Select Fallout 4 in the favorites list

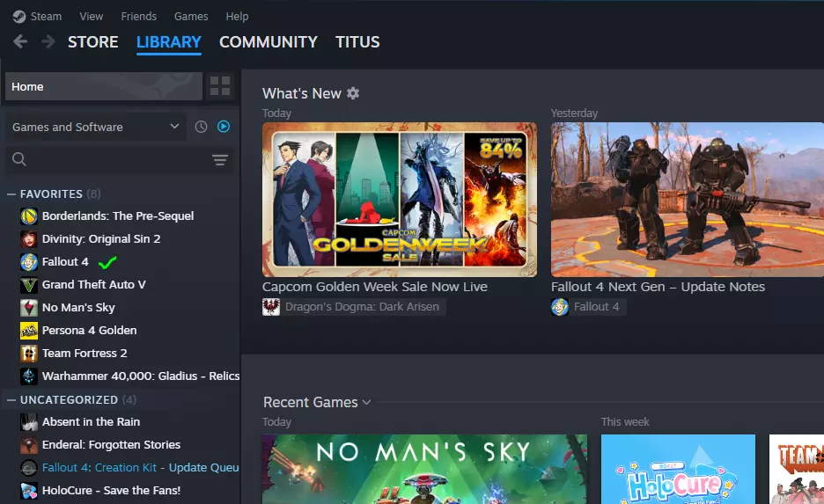65,261
